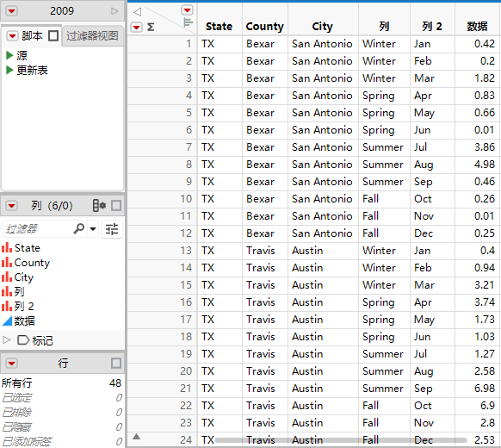The height and width of the screenshot is (448, 501).
Task: Select the County column in list
Action: 32,263
